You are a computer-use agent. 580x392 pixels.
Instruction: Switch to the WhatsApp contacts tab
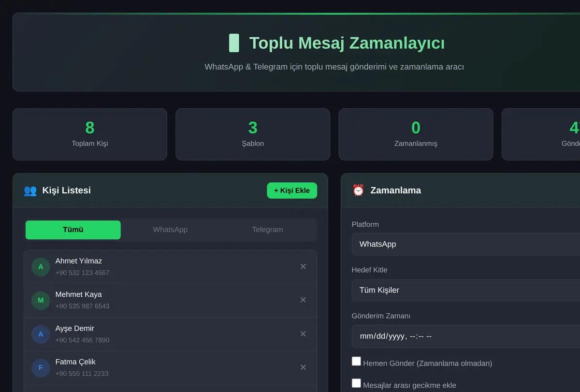tap(170, 230)
